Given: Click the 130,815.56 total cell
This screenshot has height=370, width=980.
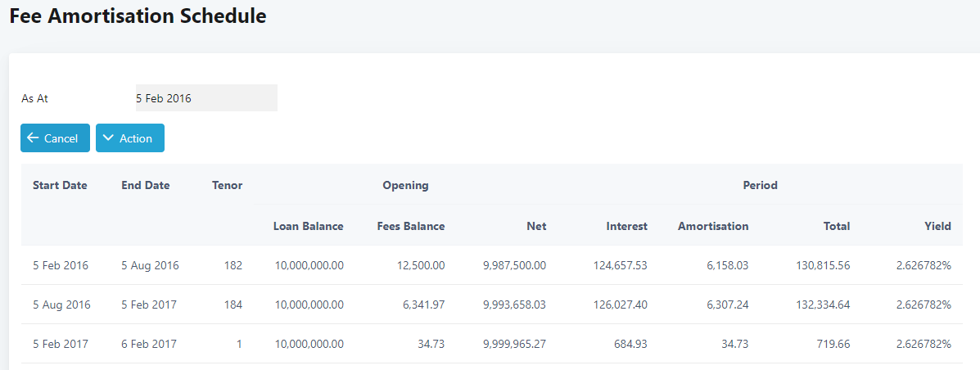Looking at the screenshot, I should [823, 265].
